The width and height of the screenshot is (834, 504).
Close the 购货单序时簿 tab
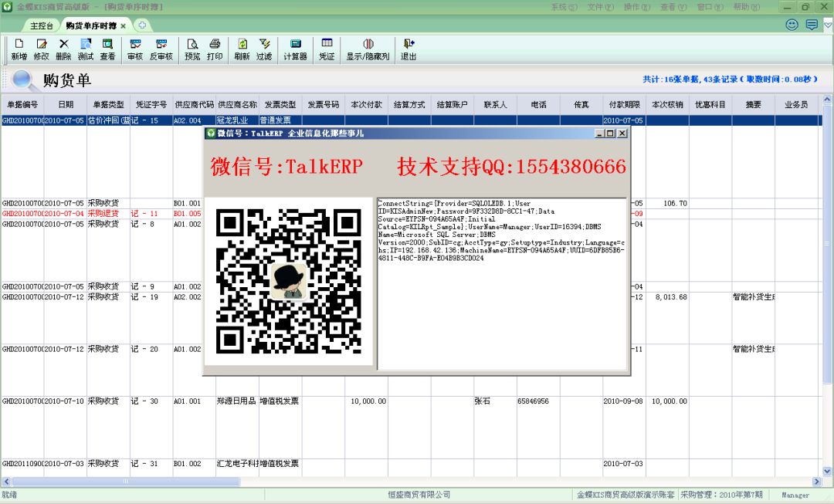click(x=124, y=26)
